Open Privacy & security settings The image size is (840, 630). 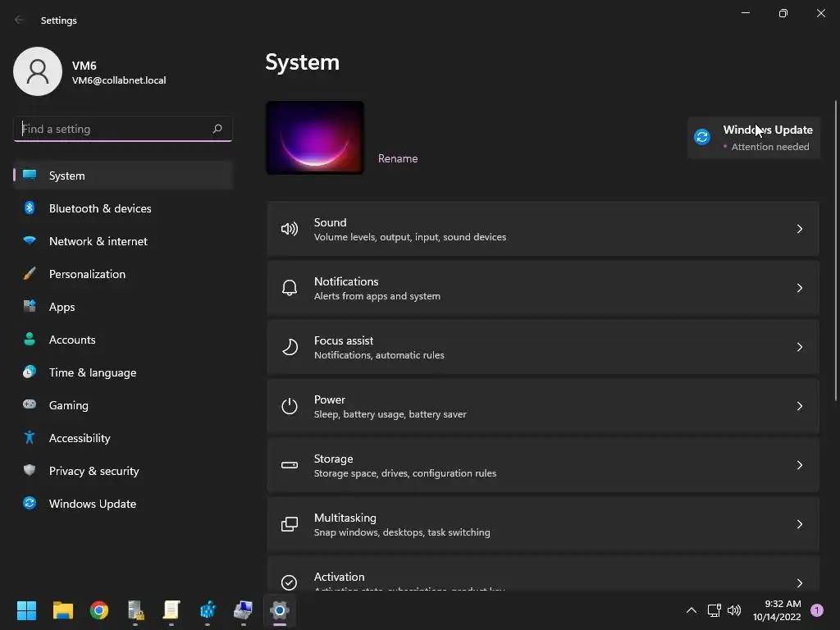123,471
